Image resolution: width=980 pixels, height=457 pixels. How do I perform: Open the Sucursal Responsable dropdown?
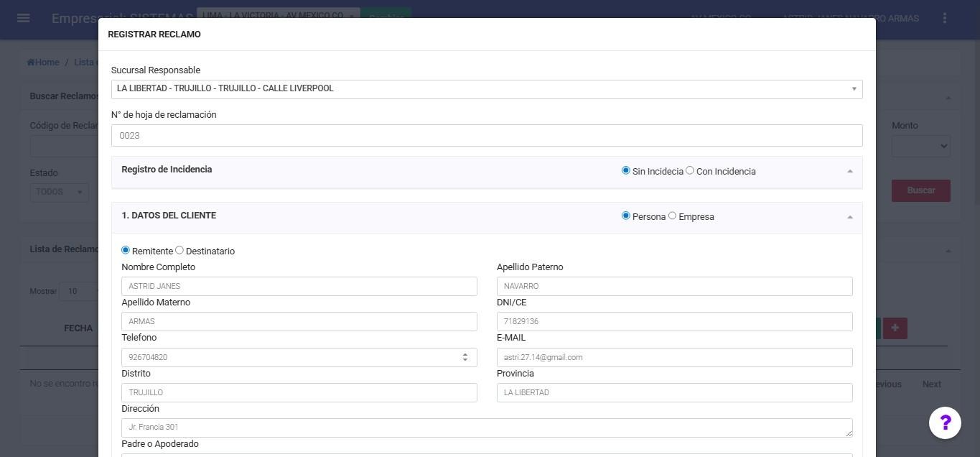point(486,89)
